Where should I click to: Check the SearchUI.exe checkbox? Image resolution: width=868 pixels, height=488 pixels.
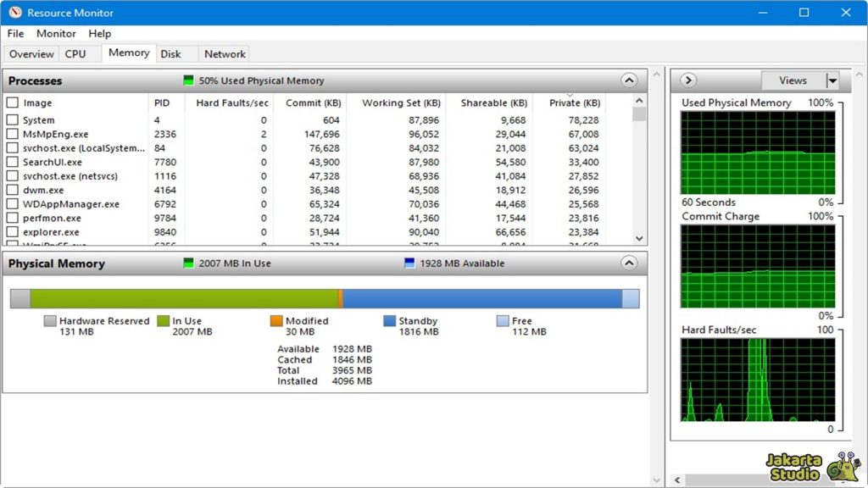pos(13,161)
